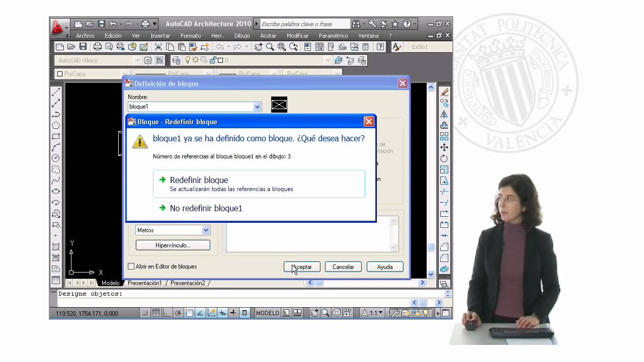Select the Rotate modify tool

click(444, 158)
